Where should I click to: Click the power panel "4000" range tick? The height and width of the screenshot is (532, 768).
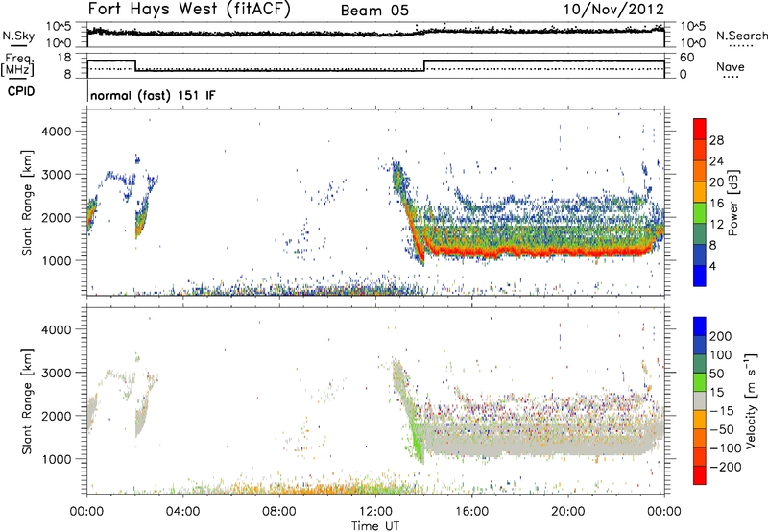coord(56,132)
